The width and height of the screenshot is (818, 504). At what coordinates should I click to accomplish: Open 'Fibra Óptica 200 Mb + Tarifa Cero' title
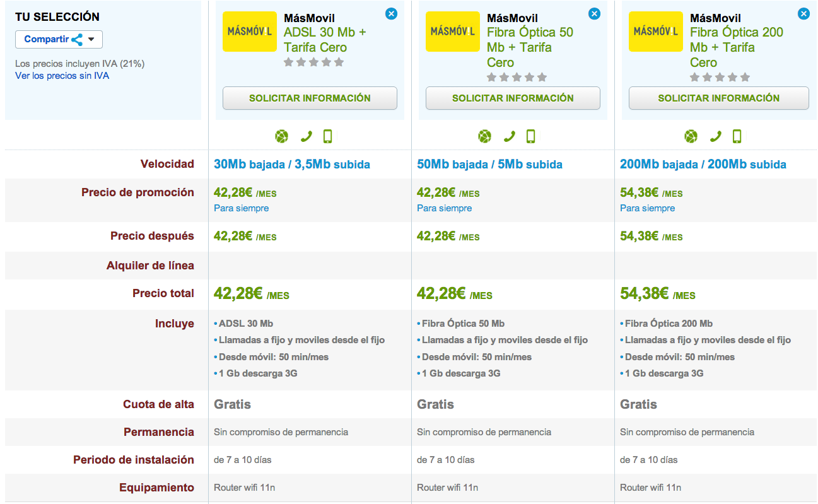(x=737, y=47)
